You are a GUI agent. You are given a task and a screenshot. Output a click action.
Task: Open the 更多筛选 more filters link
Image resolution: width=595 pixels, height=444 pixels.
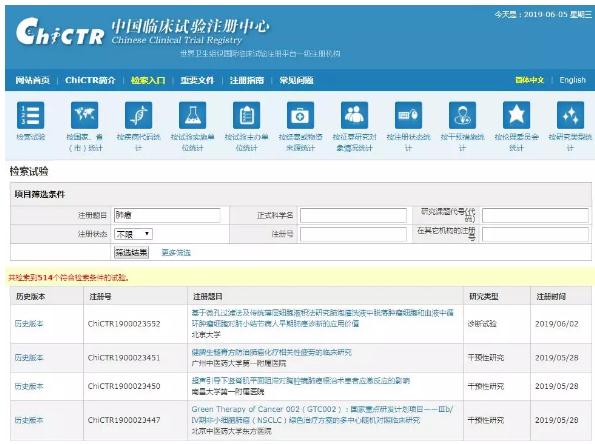(x=176, y=252)
